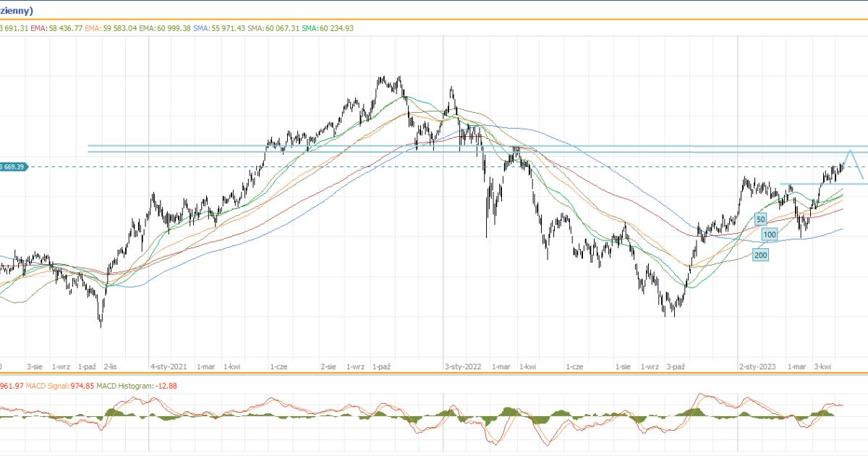Click the dzienny interval title text
This screenshot has width=868, height=456.
(20, 11)
